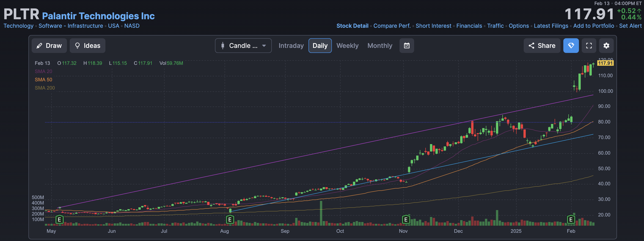Open the Short Interest link
Image resolution: width=644 pixels, height=241 pixels.
(x=433, y=26)
